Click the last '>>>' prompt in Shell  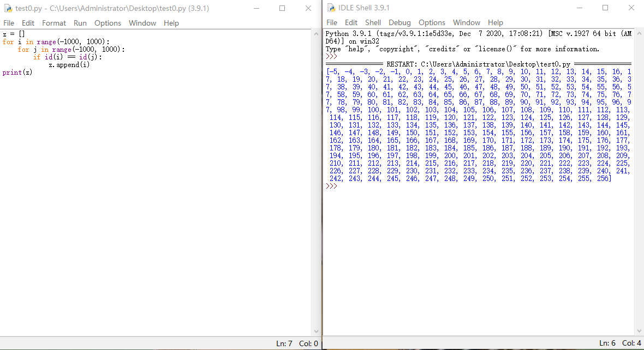tap(331, 186)
